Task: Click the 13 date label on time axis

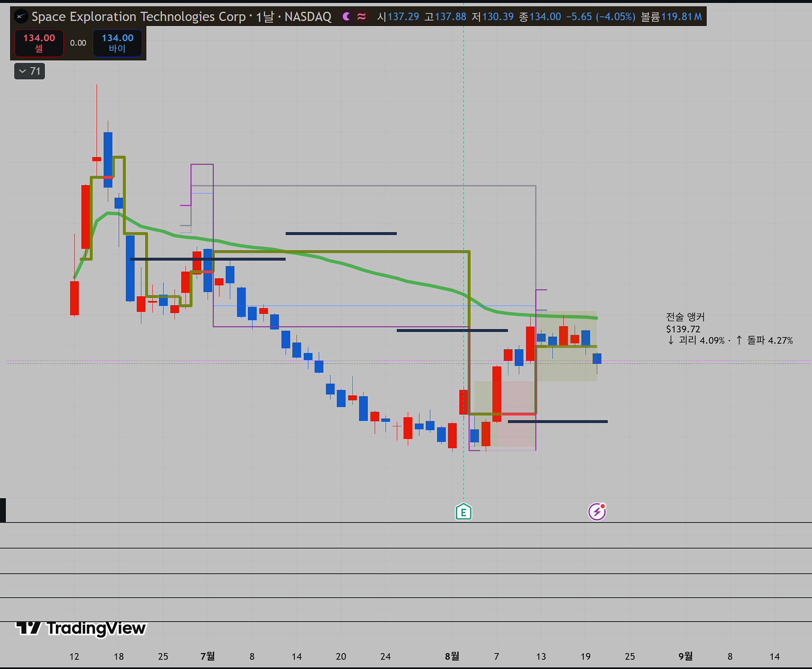Action: point(541,656)
